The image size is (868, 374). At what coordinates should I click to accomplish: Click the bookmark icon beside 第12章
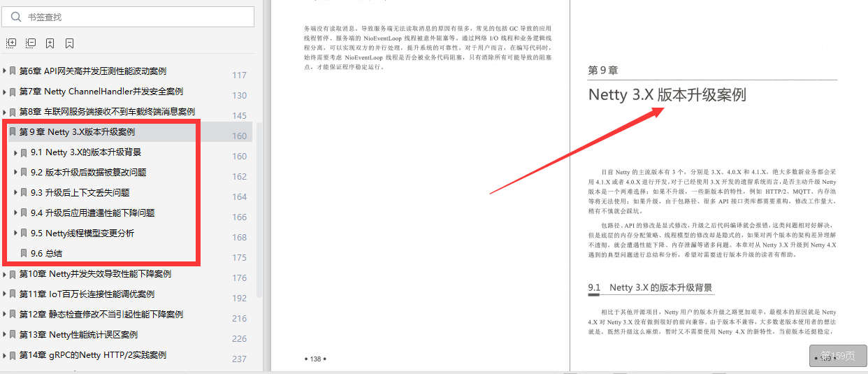coord(13,315)
